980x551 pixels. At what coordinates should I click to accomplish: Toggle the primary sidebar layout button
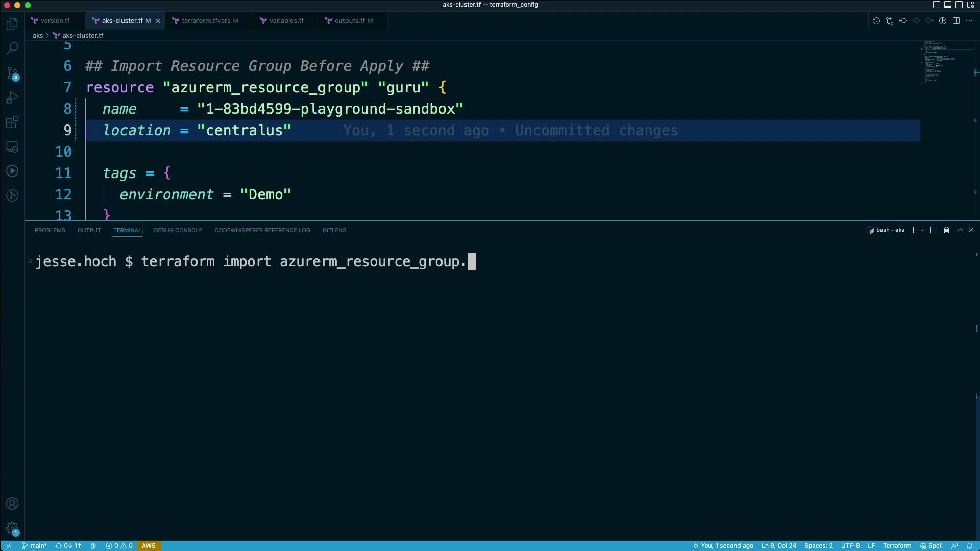pyautogui.click(x=937, y=5)
